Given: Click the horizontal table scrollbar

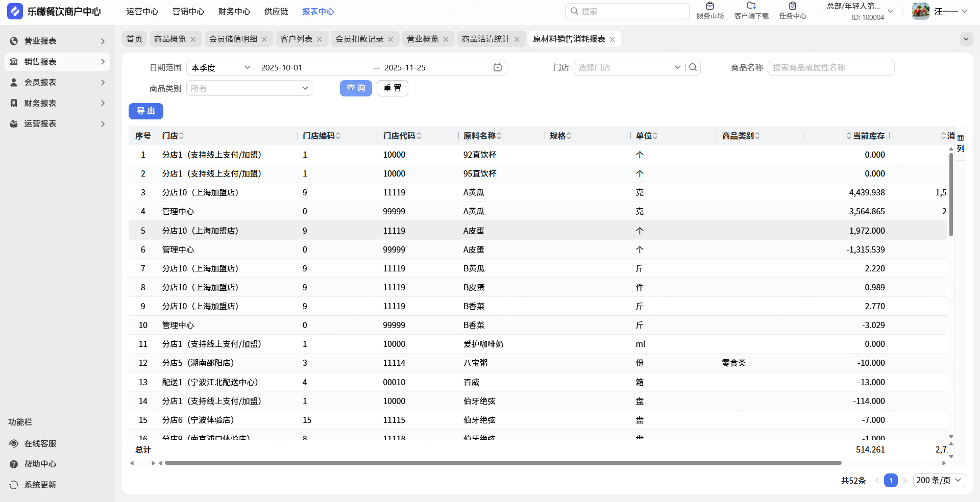Looking at the screenshot, I should click(503, 463).
